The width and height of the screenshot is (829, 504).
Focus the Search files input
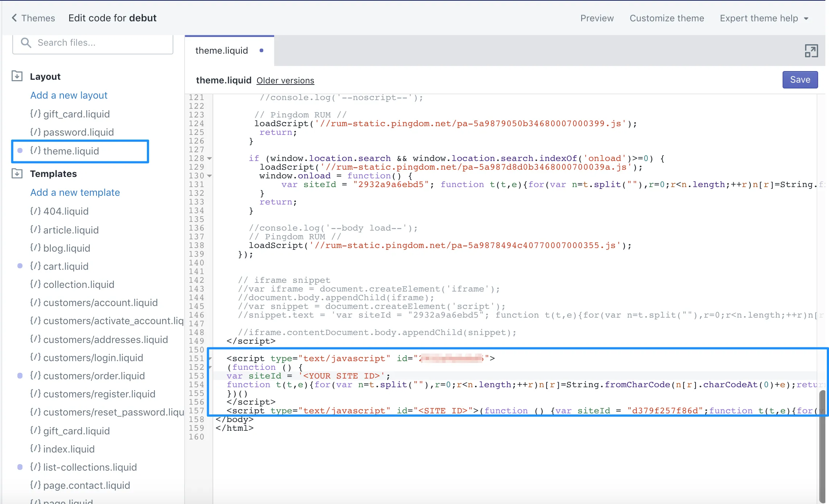tap(93, 43)
